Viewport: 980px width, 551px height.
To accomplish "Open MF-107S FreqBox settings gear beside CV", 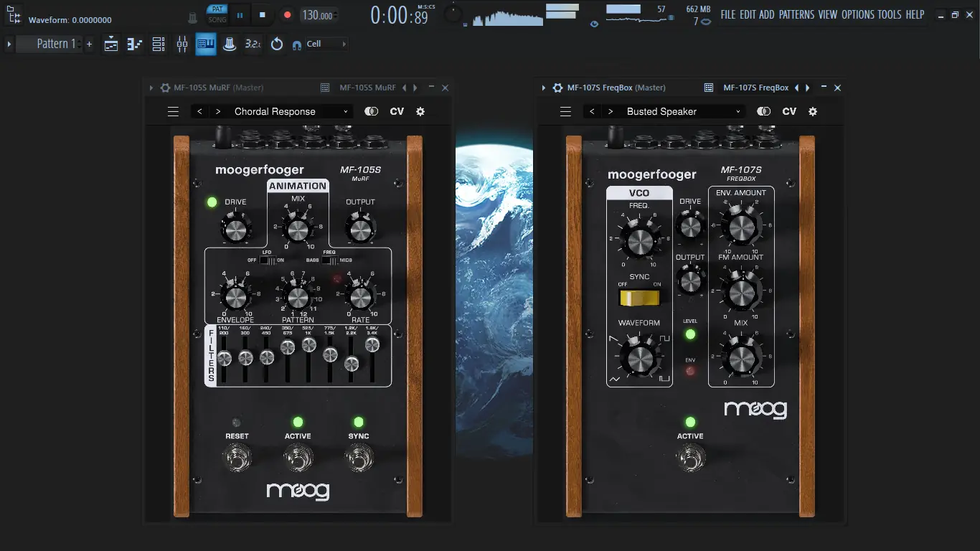I will [813, 111].
